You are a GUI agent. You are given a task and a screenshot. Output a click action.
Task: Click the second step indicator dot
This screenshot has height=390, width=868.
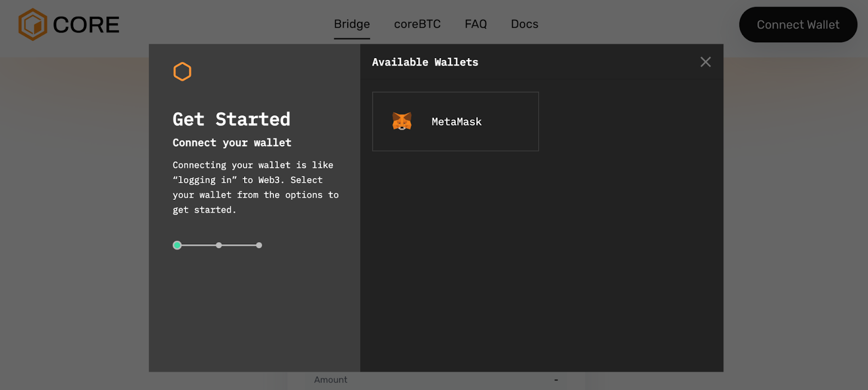tap(219, 246)
